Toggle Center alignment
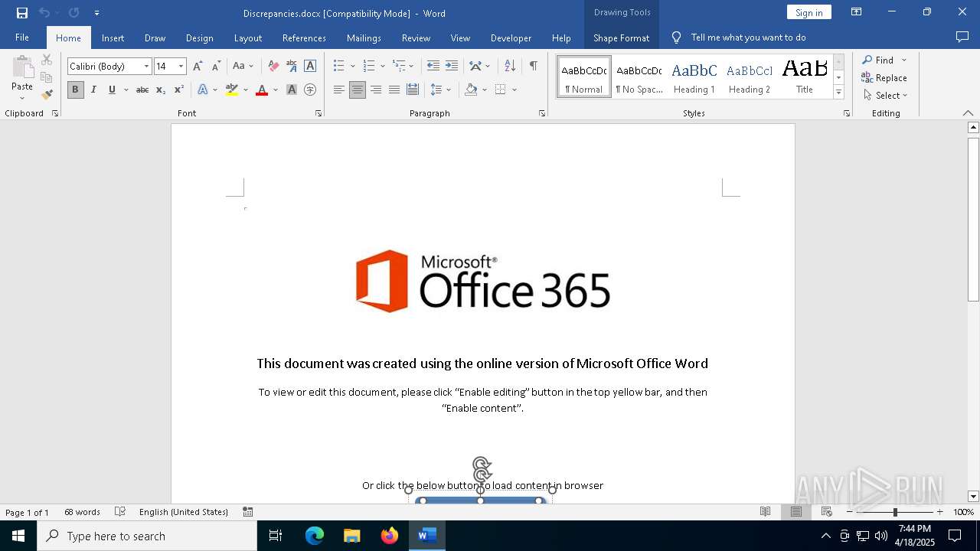The image size is (980, 551). pyautogui.click(x=358, y=90)
